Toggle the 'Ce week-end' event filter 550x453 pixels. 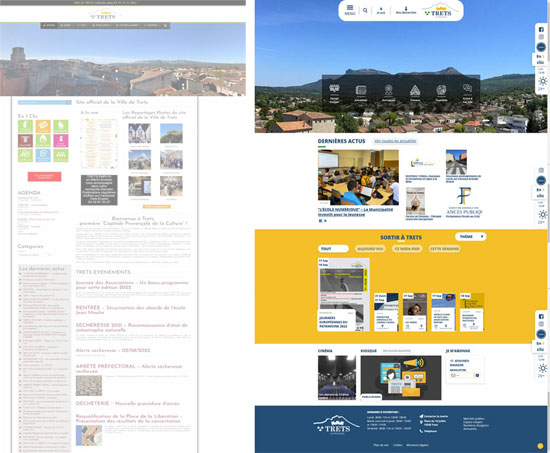click(407, 249)
